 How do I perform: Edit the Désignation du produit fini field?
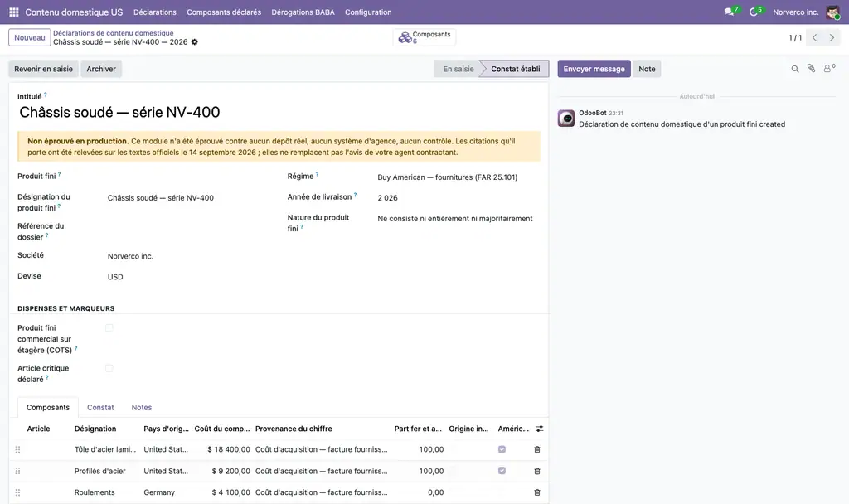click(x=188, y=198)
